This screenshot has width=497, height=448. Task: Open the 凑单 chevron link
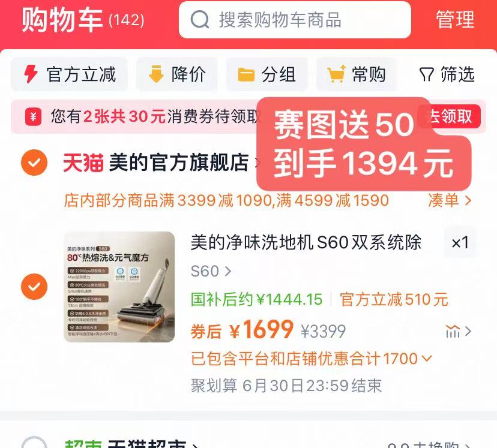click(x=450, y=200)
